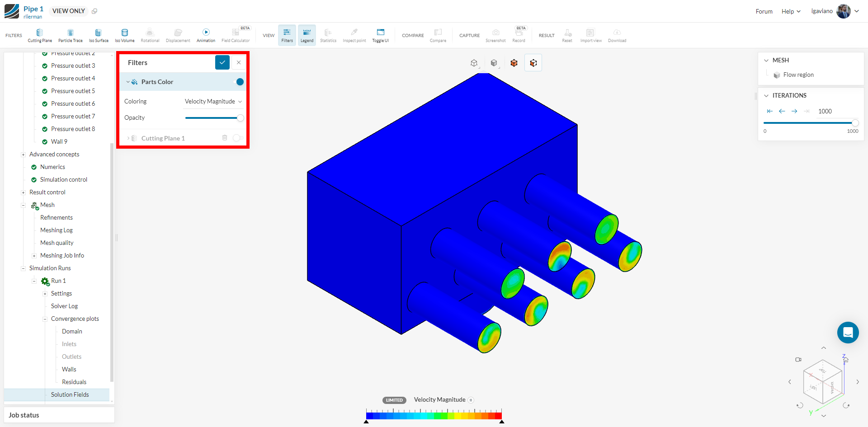Screen dimensions: 868x427
Task: Start the Record capture tool
Action: (519, 35)
